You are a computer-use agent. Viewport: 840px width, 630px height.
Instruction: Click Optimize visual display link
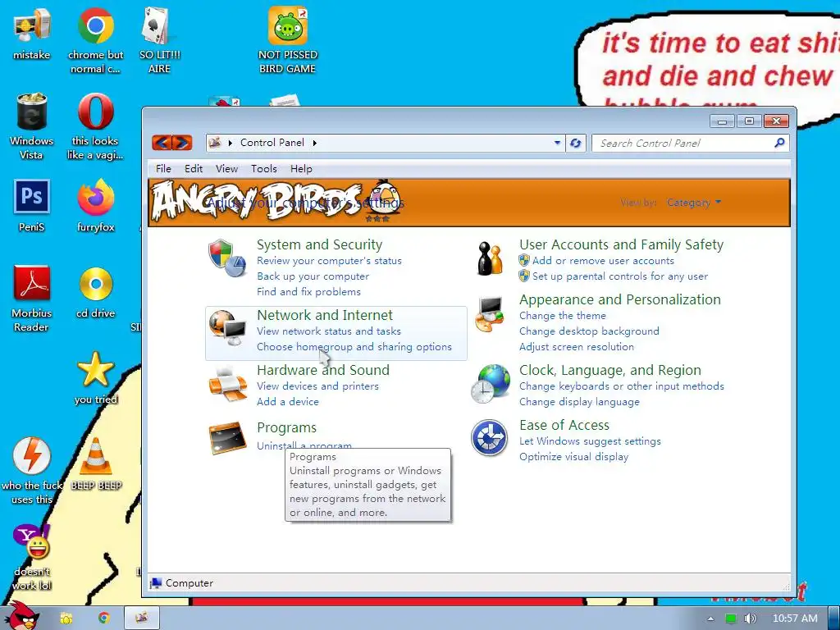(573, 457)
